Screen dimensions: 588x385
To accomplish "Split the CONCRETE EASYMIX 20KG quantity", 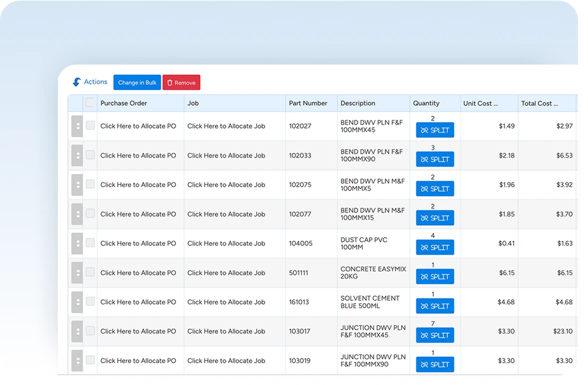I will (435, 277).
